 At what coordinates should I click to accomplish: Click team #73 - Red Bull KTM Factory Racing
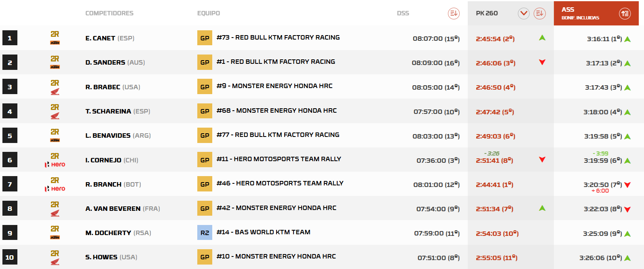coord(278,38)
